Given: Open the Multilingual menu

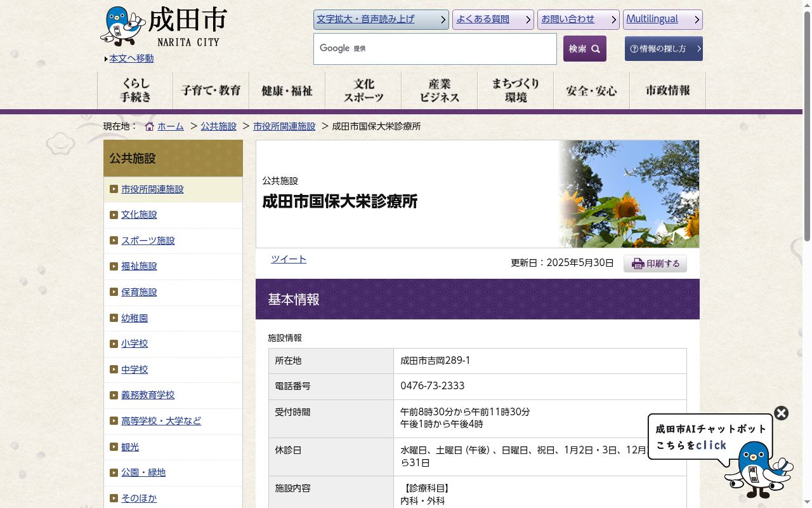Looking at the screenshot, I should coord(663,20).
